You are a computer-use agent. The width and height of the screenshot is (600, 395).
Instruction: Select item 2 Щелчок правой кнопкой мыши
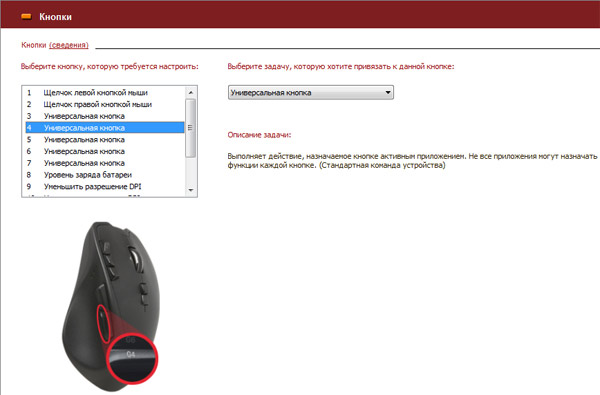coord(104,104)
